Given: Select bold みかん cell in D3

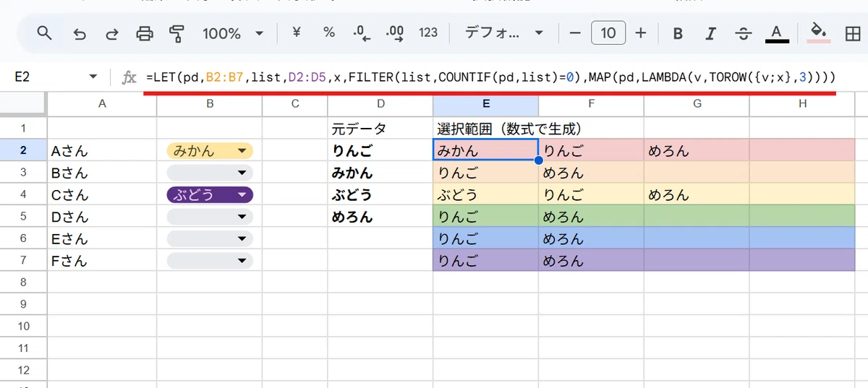Looking at the screenshot, I should 380,173.
